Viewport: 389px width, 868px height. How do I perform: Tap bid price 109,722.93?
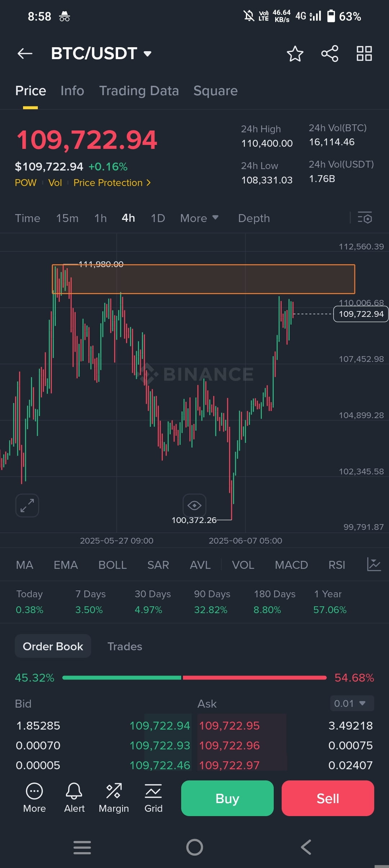(x=160, y=745)
